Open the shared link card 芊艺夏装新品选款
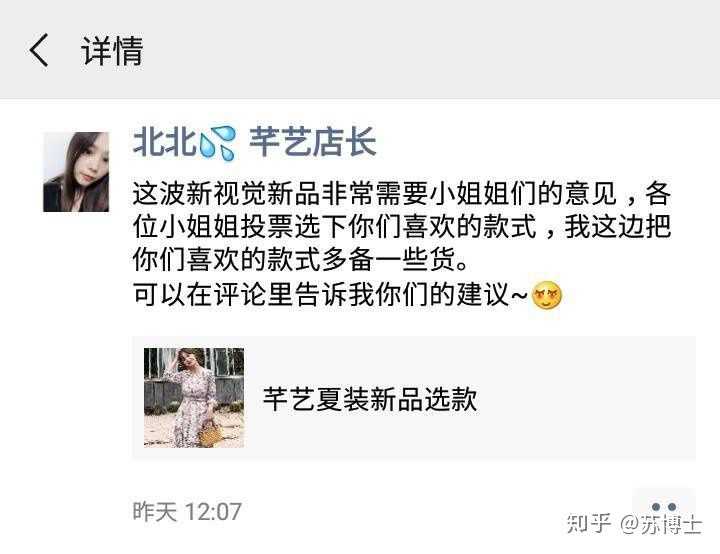 pyautogui.click(x=414, y=398)
